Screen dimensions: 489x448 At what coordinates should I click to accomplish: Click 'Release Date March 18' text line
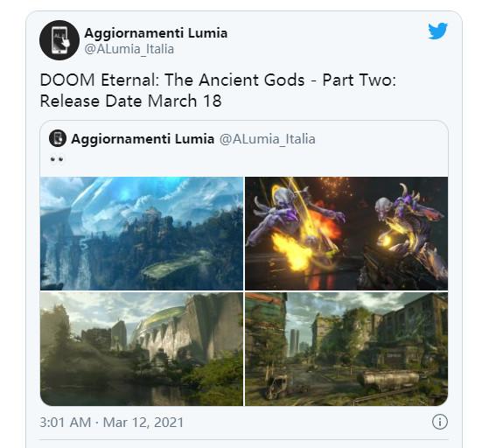tap(130, 101)
